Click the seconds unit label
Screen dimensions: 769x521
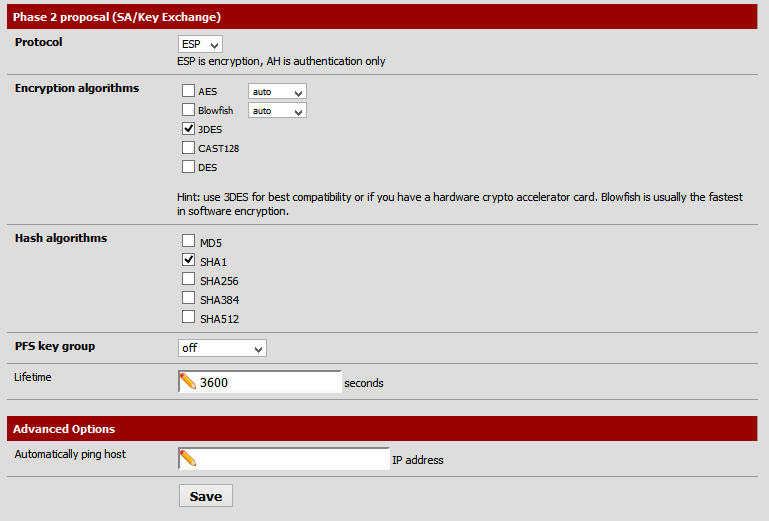364,383
